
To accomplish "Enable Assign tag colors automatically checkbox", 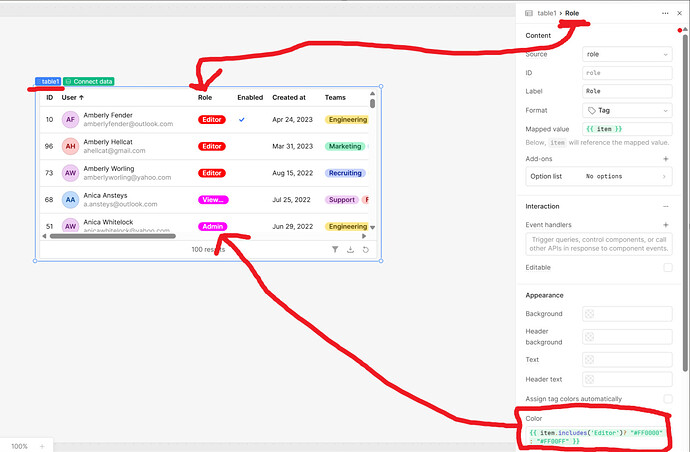I will [666, 398].
